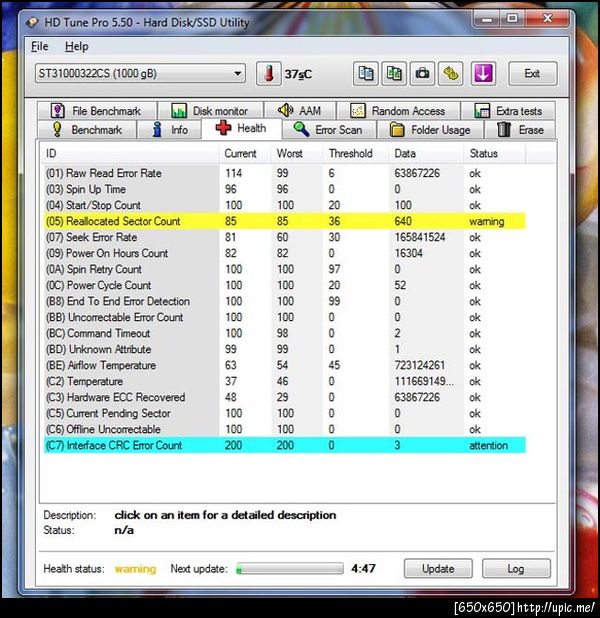Click the ID column header
This screenshot has width=600, height=618.
pyautogui.click(x=131, y=153)
